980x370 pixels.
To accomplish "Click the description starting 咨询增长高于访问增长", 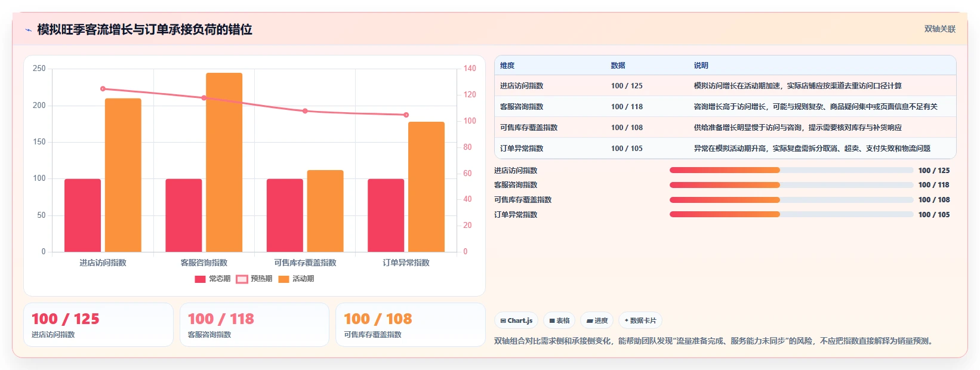I will [x=815, y=107].
